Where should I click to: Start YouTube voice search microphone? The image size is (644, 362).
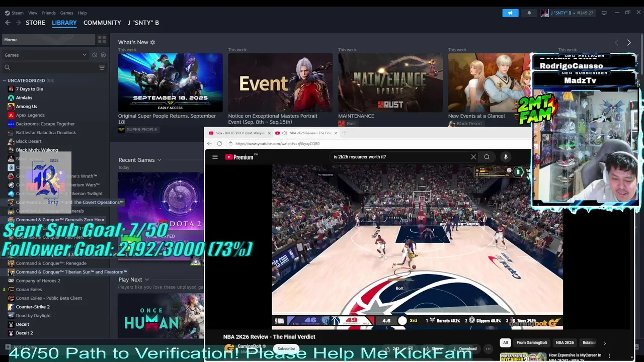[506, 157]
